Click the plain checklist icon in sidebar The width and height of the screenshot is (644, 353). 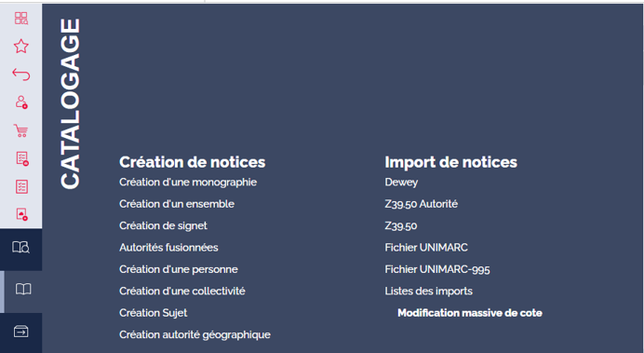(21, 186)
